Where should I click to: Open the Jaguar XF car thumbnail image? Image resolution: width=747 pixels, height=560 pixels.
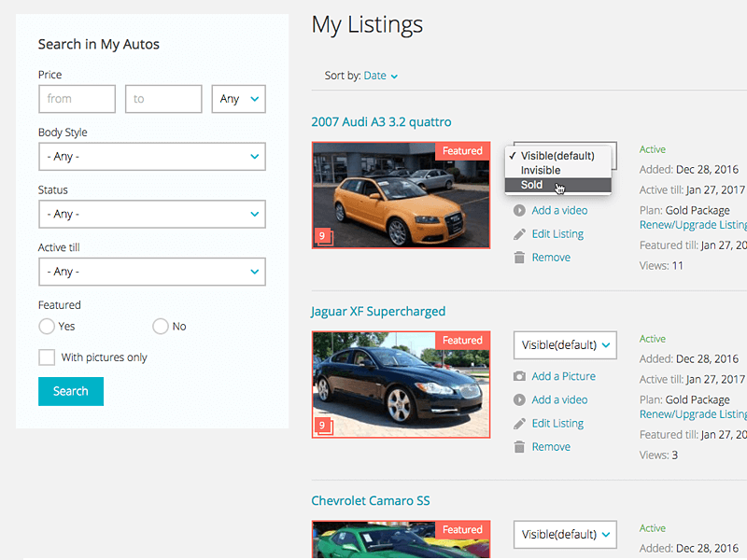pos(401,385)
